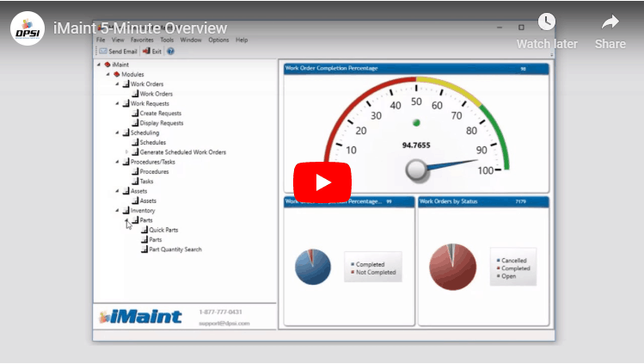Click the Work Order Completion Percentage gauge header
644x364 pixels.
click(416, 69)
